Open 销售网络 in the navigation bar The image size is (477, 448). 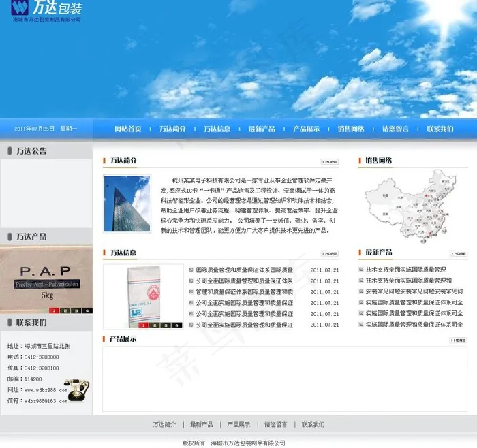351,129
